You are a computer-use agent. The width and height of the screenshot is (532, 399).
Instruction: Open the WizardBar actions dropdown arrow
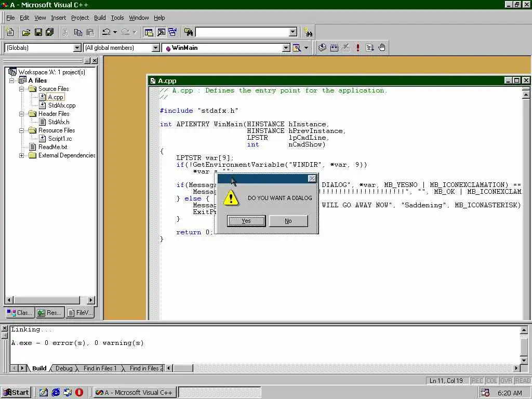coord(306,48)
